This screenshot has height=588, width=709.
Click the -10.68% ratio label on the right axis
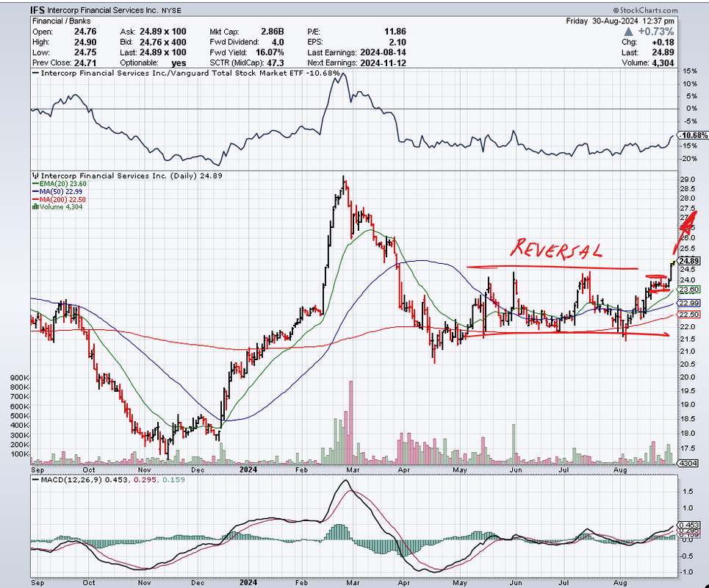point(693,135)
